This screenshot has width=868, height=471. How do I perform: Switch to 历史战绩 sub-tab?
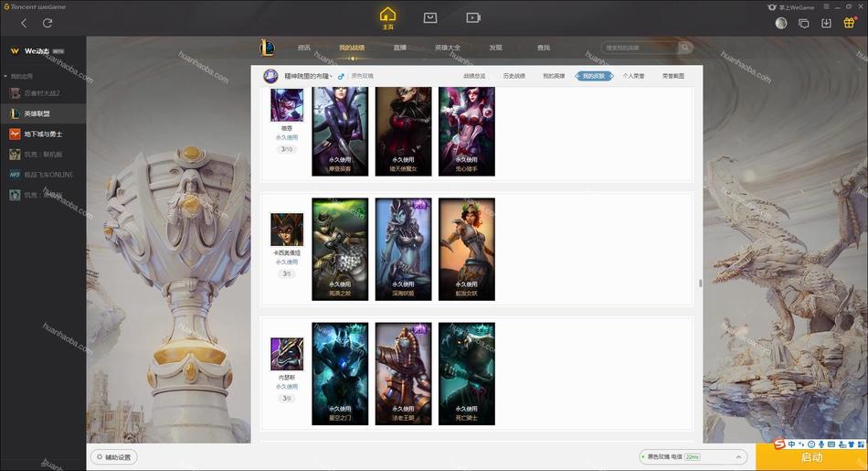point(514,76)
